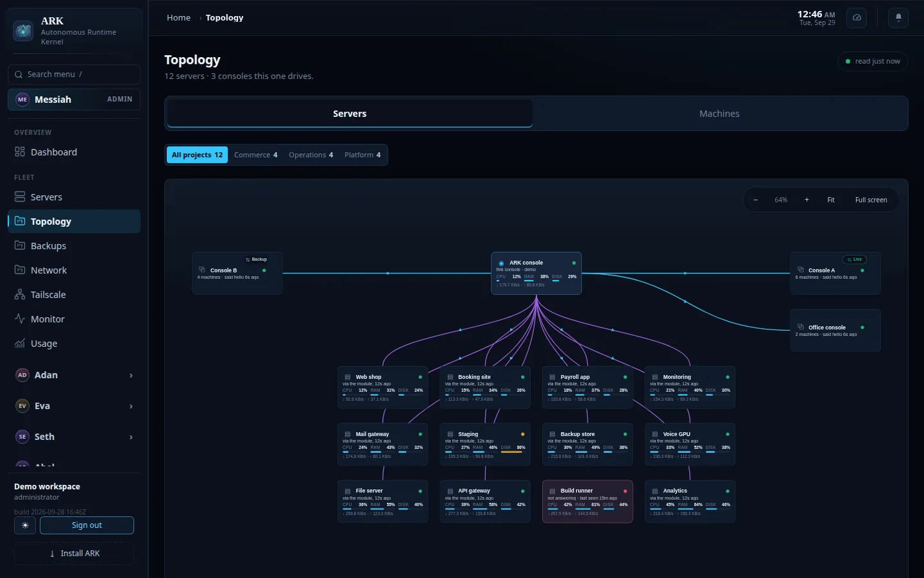Expand the Adan chevron
924x578 pixels.
tap(131, 376)
